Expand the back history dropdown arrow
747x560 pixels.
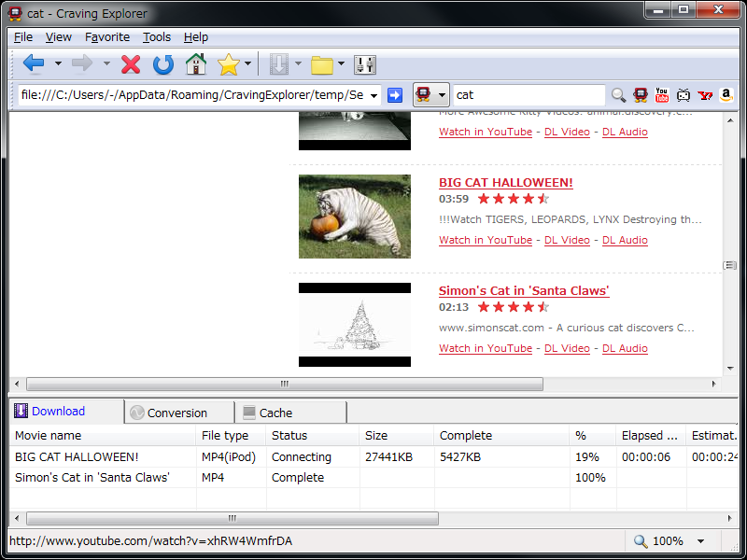point(58,63)
